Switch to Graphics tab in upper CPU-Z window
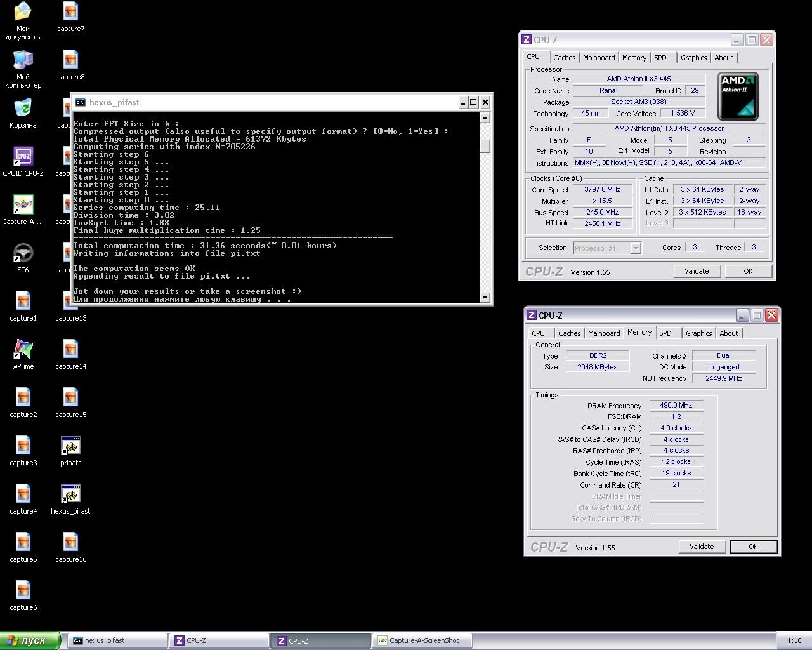The image size is (812, 650). click(x=693, y=58)
